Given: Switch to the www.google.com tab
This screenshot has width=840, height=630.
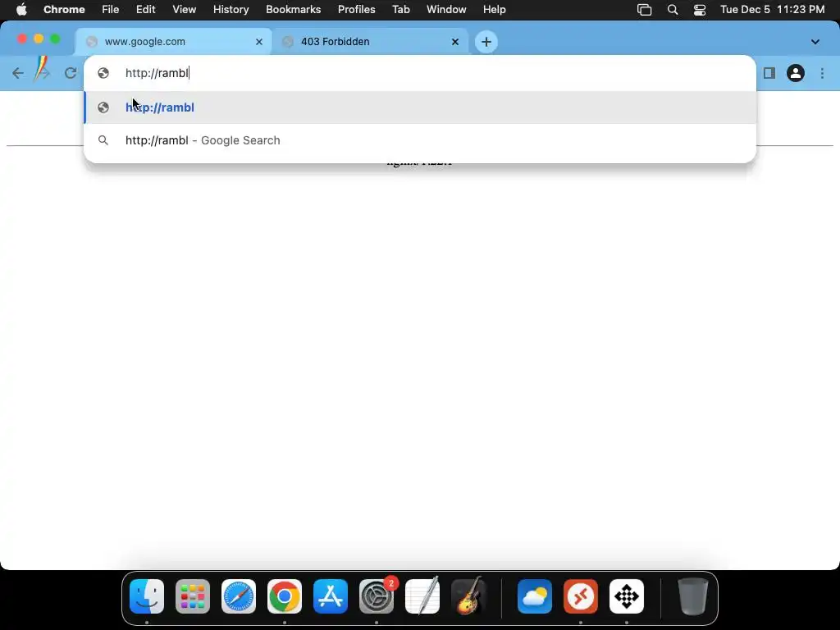Looking at the screenshot, I should click(x=174, y=42).
